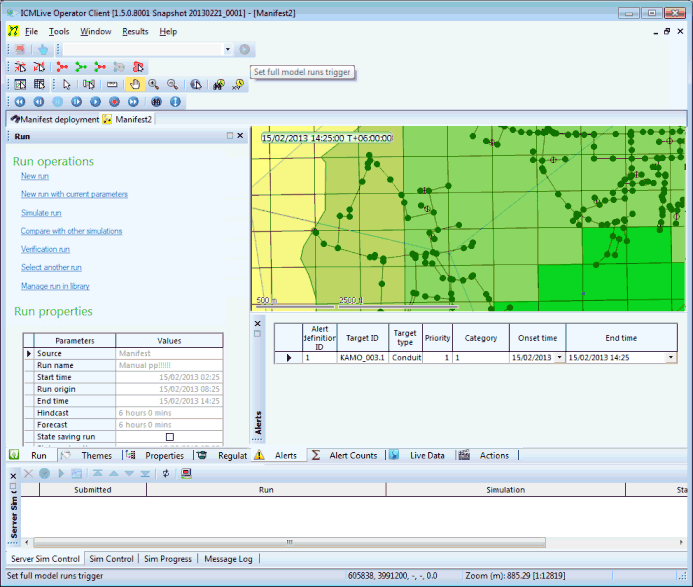Expand the top toolbar combo box
This screenshot has width=693, height=587.
coord(228,49)
